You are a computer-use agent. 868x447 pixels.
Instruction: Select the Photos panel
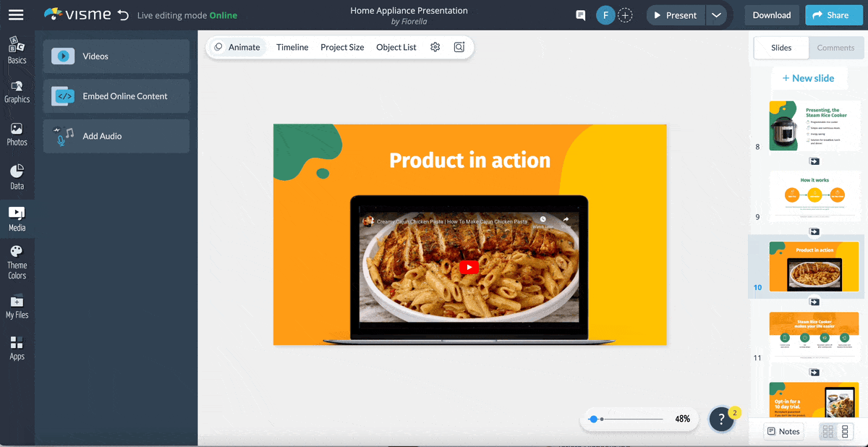pyautogui.click(x=17, y=134)
